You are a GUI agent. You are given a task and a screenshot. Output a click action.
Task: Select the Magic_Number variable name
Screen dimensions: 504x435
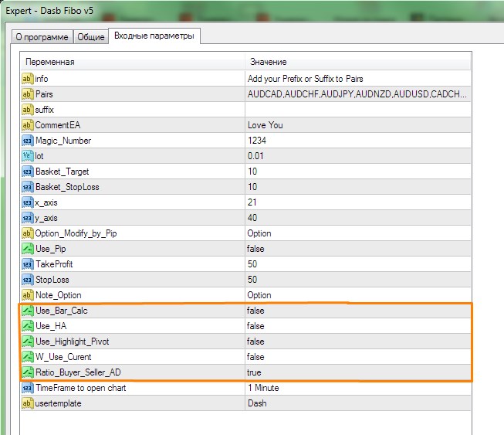pos(63,141)
